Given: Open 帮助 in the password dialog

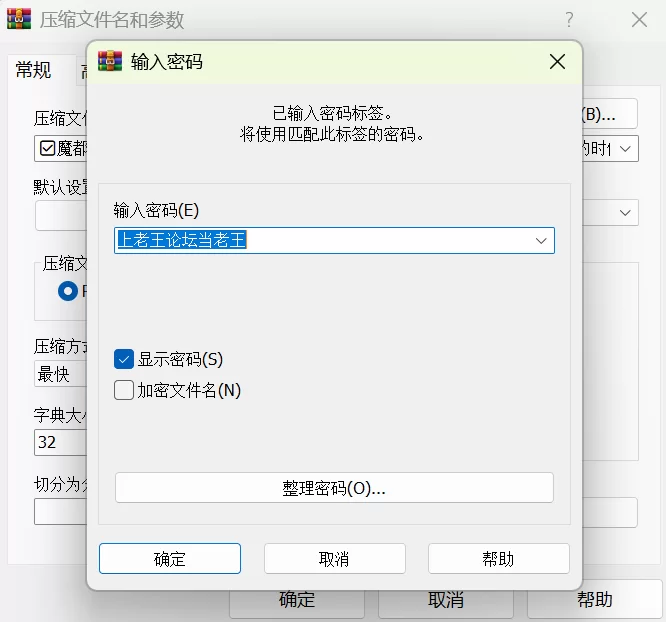Looking at the screenshot, I should tap(499, 559).
